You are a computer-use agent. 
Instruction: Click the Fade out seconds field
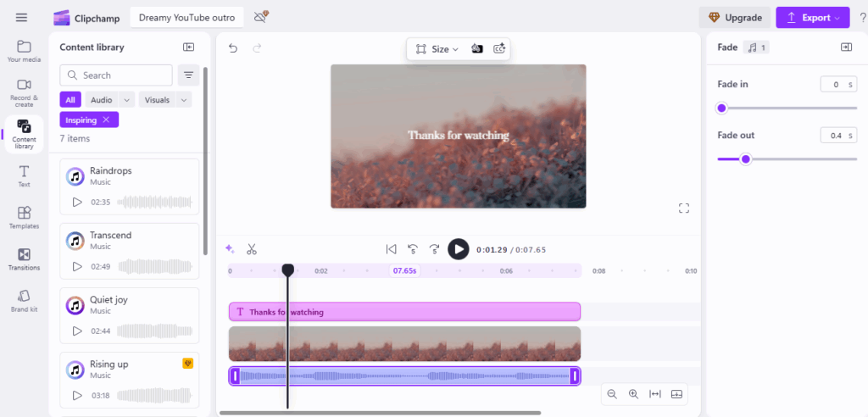tap(838, 135)
